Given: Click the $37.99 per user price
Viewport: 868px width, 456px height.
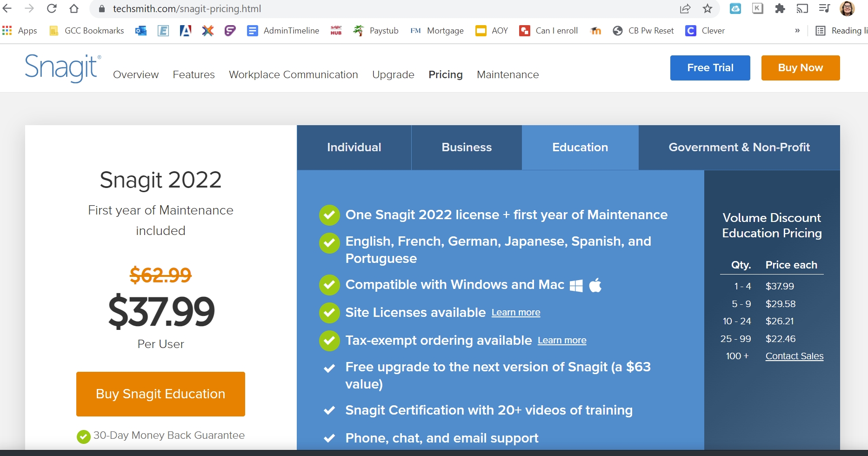Looking at the screenshot, I should click(161, 311).
